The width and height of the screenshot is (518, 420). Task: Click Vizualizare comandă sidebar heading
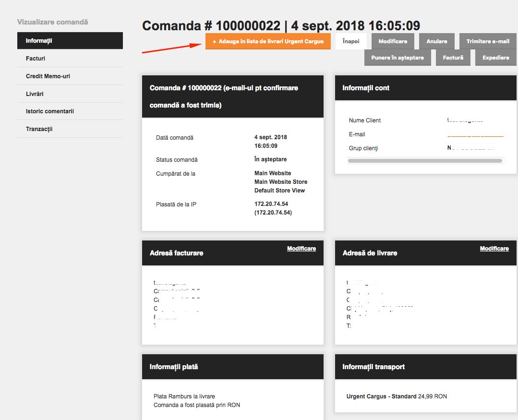point(52,22)
